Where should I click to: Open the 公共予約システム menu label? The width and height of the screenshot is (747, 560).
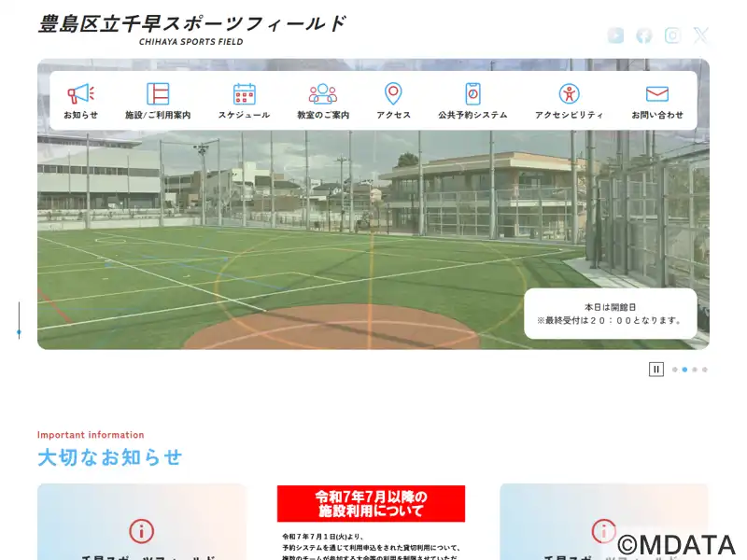pyautogui.click(x=472, y=115)
